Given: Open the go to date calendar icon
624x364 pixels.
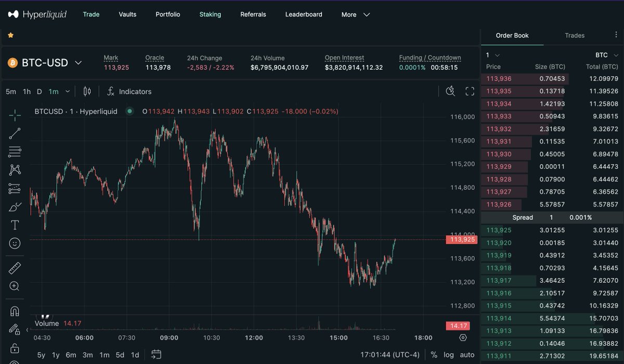Looking at the screenshot, I should (x=156, y=355).
